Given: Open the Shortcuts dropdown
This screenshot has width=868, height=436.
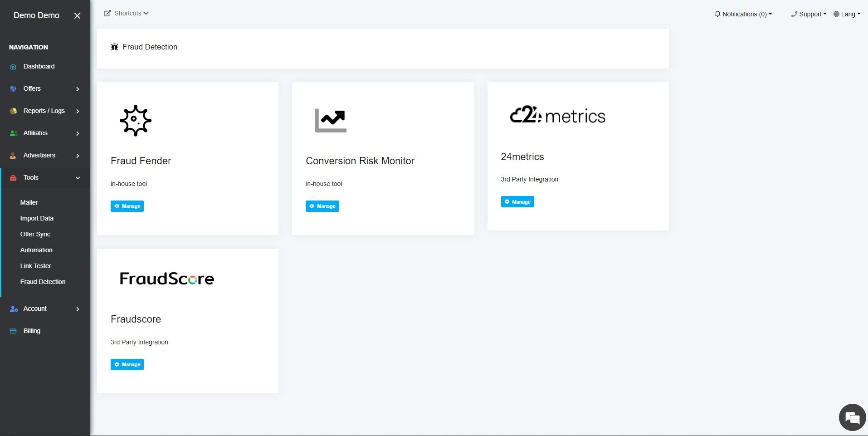Looking at the screenshot, I should click(x=127, y=13).
